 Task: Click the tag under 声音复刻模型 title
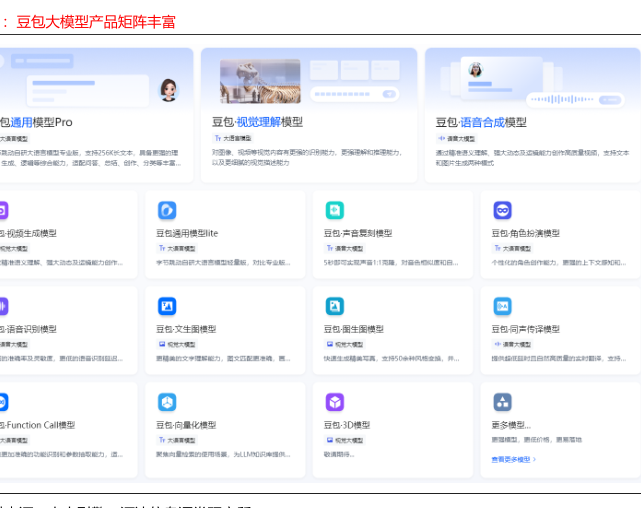(345, 248)
